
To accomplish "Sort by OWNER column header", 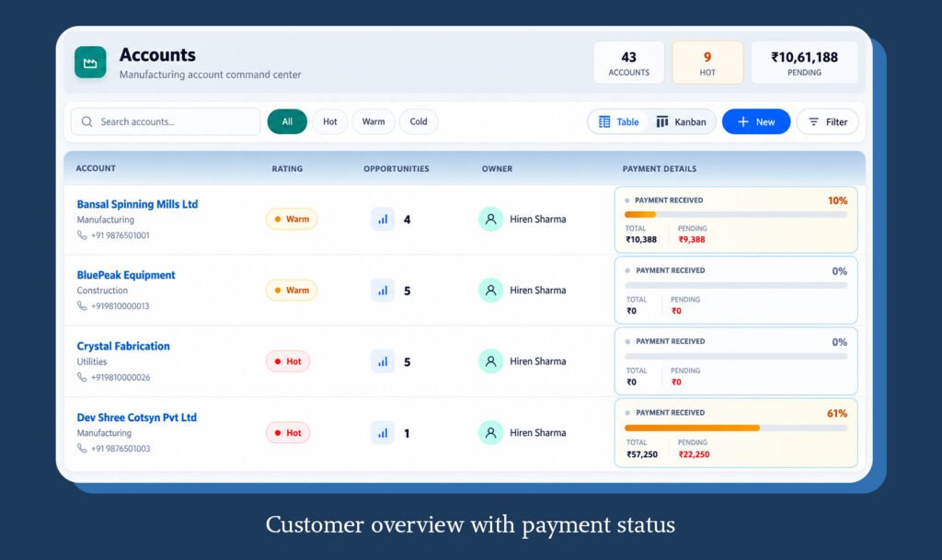I will (x=497, y=168).
